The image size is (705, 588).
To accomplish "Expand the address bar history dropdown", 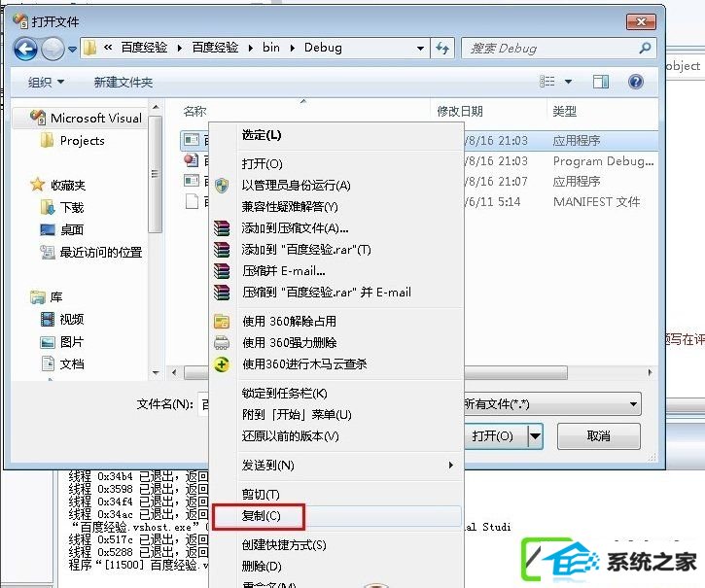I will (420, 48).
